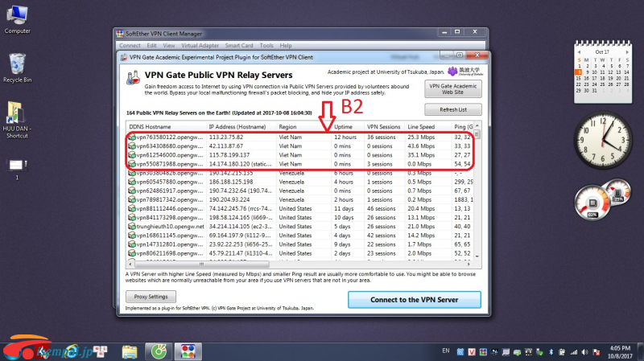Screen dimensions: 644x361
Task: Open Proxy Settings
Action: [151, 297]
